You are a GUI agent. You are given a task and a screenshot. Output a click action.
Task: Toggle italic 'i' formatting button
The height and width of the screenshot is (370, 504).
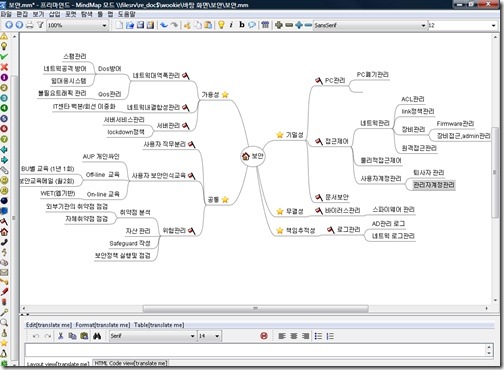[231, 25]
